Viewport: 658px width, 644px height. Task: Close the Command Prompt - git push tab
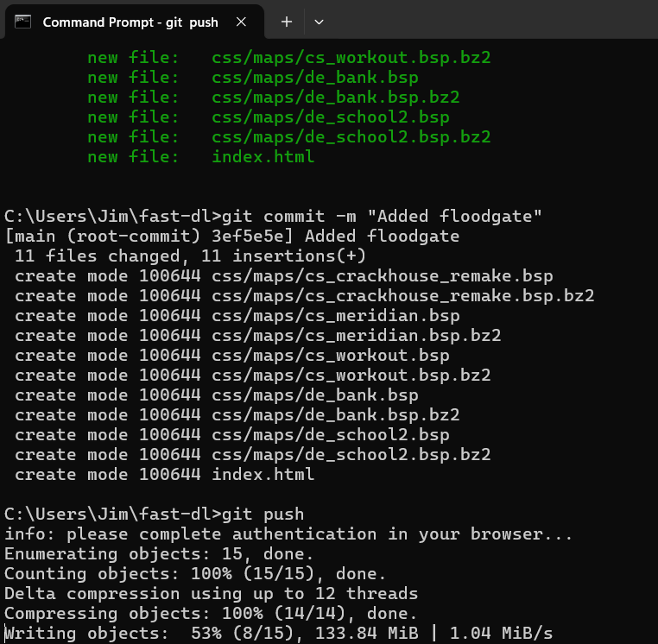(241, 22)
